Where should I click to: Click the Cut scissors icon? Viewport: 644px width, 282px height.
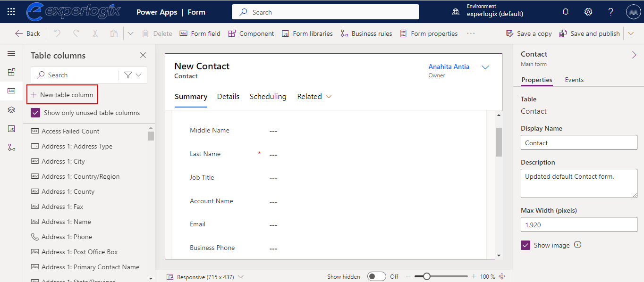coord(95,33)
